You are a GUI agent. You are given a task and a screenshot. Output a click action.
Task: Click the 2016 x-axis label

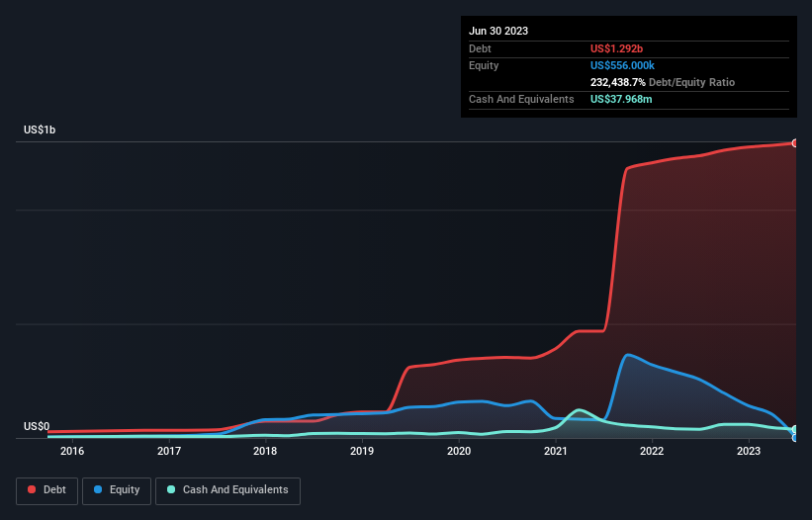click(x=72, y=451)
